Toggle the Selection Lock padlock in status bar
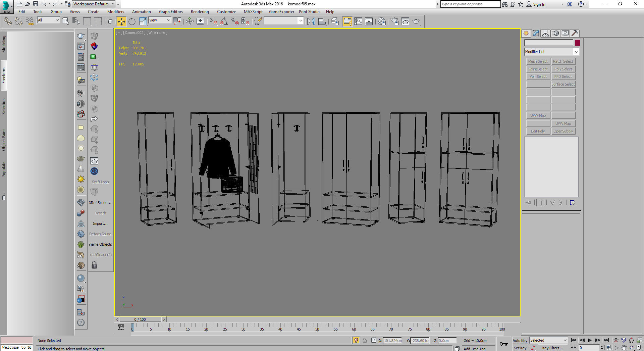644x351 pixels. click(x=365, y=340)
